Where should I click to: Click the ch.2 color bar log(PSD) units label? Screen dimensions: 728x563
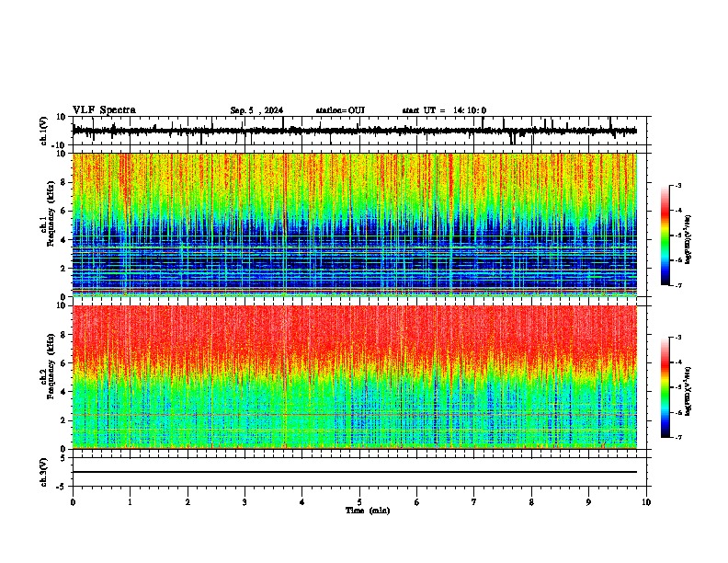click(688, 392)
